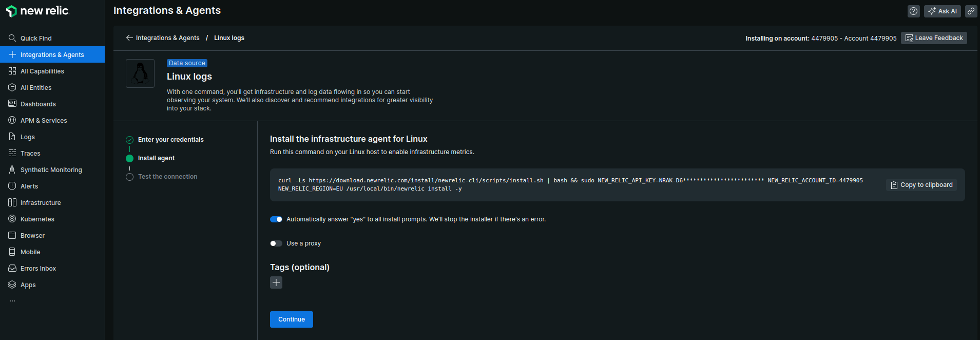The height and width of the screenshot is (340, 980).
Task: Open Alerts in the sidebar
Action: click(52, 186)
